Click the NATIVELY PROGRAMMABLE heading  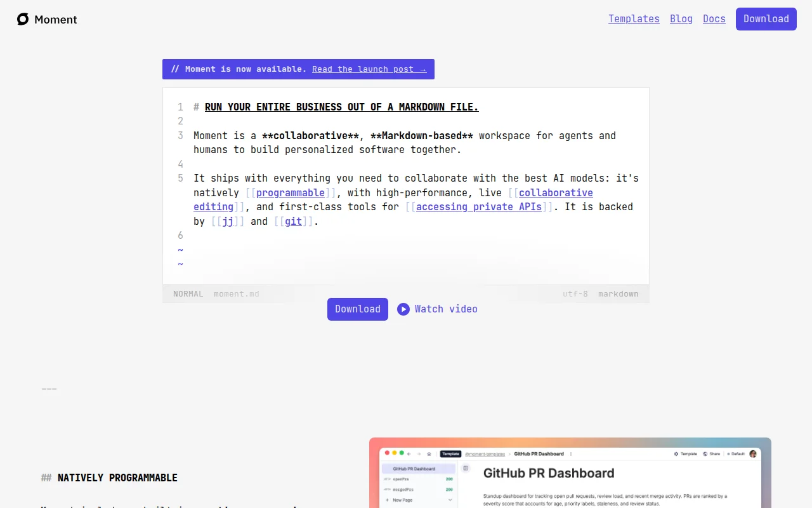[117, 478]
